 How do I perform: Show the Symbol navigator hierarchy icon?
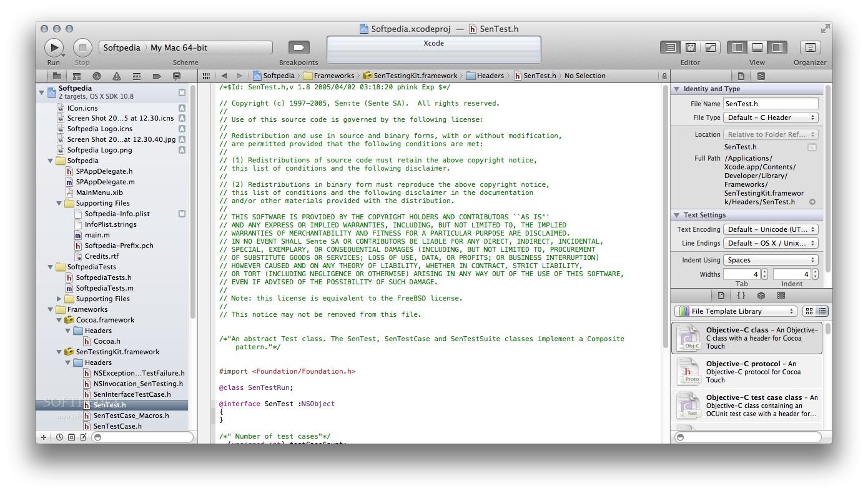click(x=77, y=76)
